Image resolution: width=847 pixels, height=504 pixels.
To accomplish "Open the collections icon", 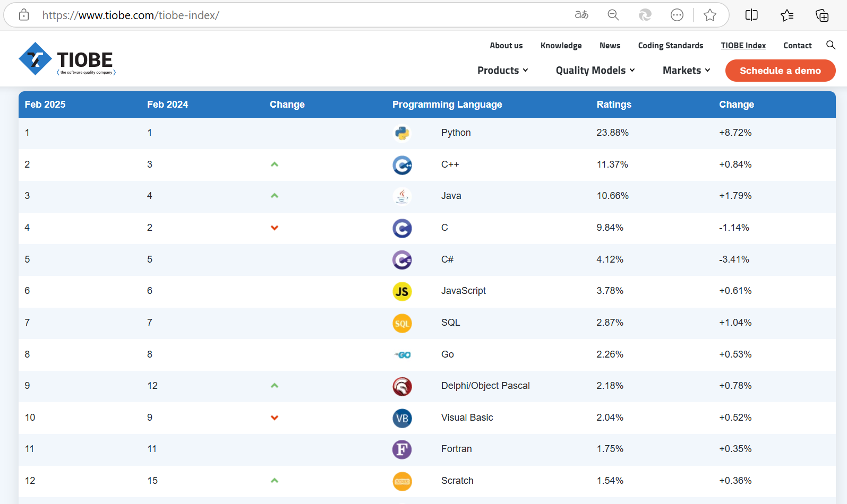I will coord(822,15).
